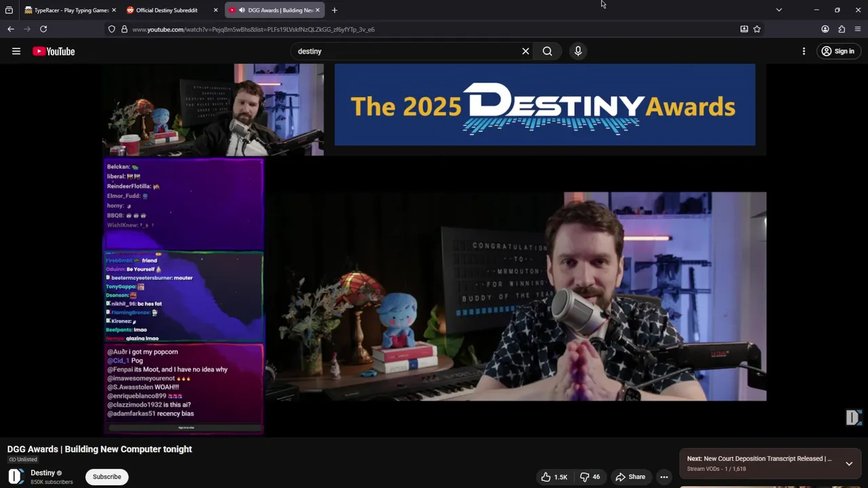Bookmark this page with star icon

757,29
